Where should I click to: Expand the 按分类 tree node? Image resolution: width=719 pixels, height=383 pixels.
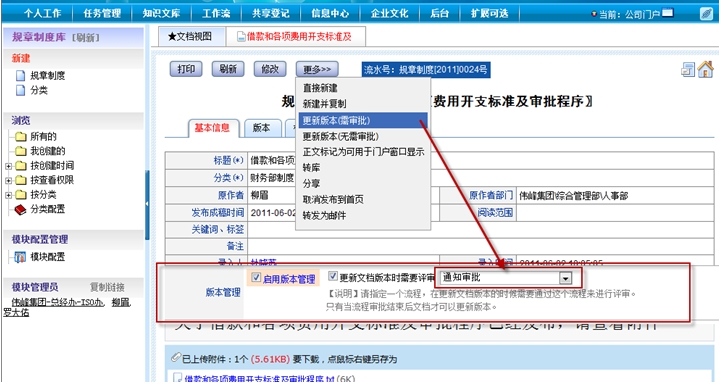click(x=9, y=195)
